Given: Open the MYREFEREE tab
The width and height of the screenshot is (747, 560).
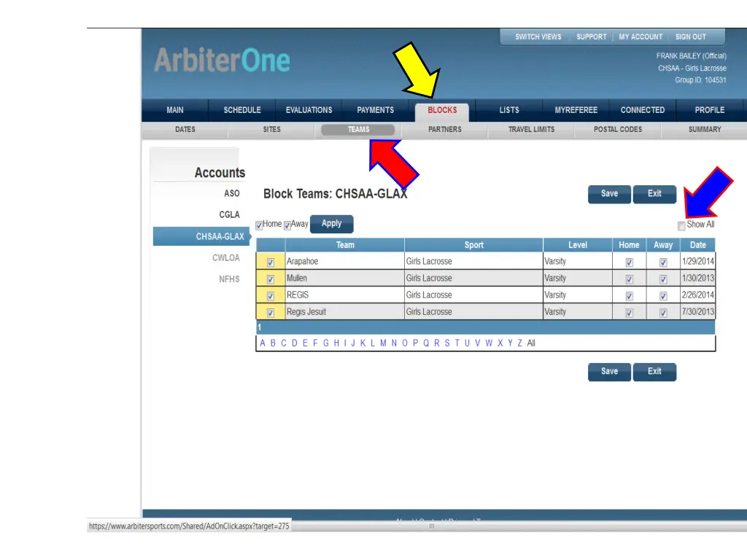Looking at the screenshot, I should coord(576,110).
